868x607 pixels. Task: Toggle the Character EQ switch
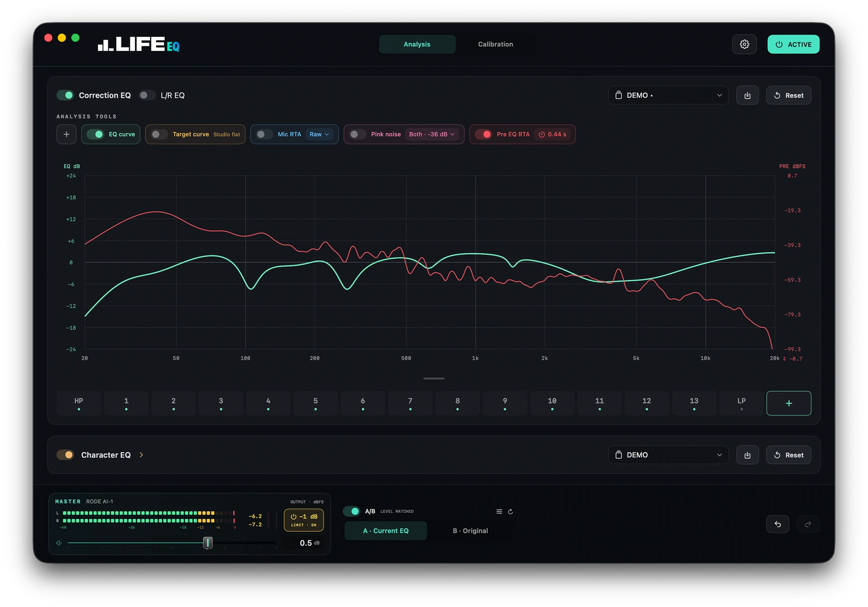[66, 455]
